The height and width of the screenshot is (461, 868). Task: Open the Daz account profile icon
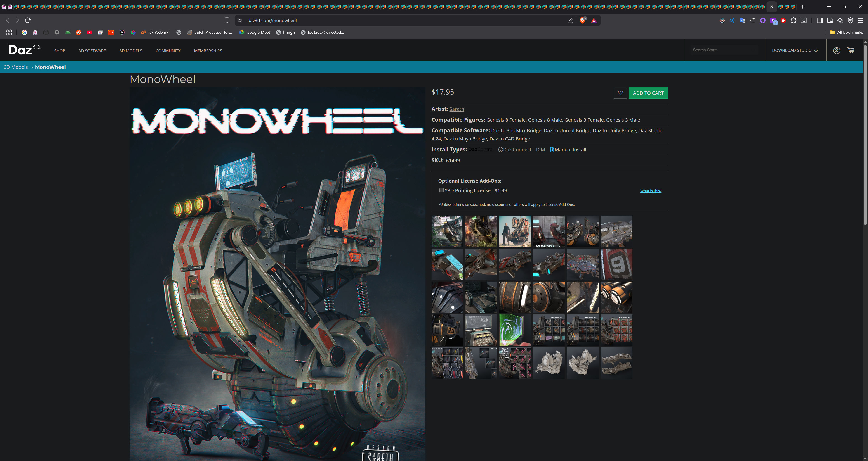(836, 51)
